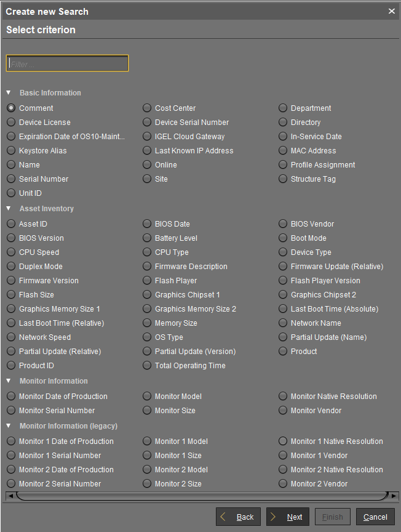Screen dimensions: 401x532
Task: Collapse the Basic Information section
Action: (x=7, y=92)
